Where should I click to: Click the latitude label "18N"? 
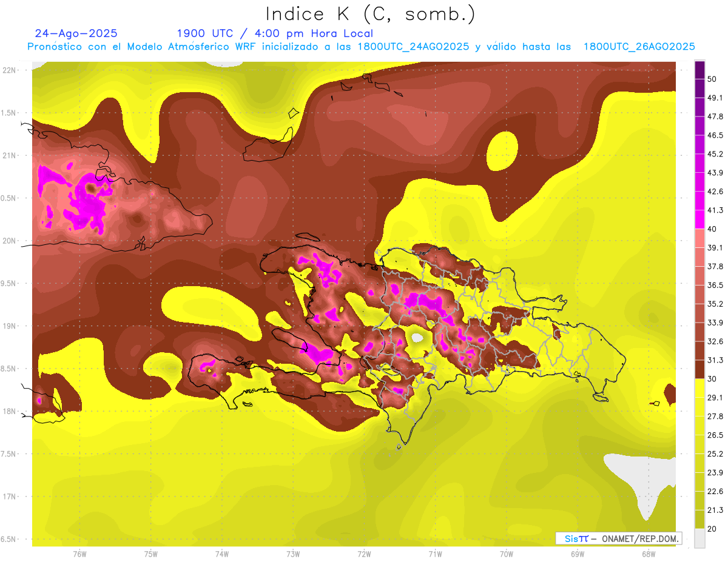click(9, 411)
